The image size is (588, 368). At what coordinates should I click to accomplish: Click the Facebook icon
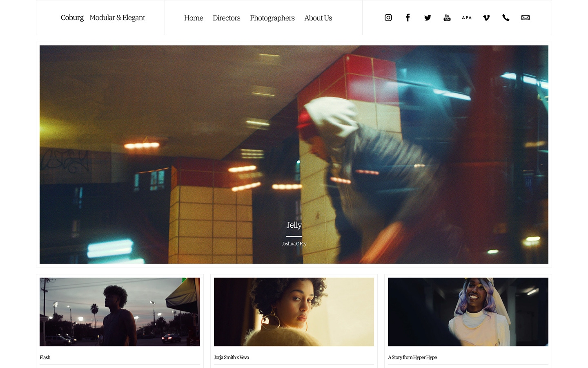[408, 18]
